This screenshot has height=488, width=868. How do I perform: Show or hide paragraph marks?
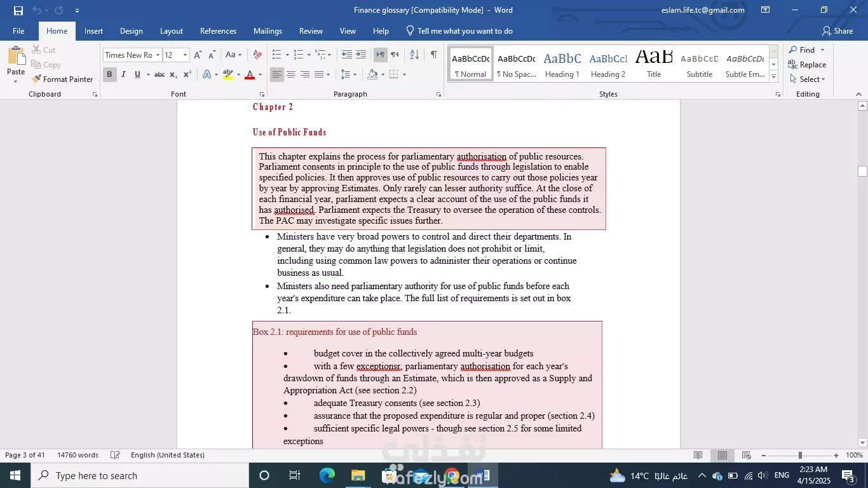coord(433,55)
